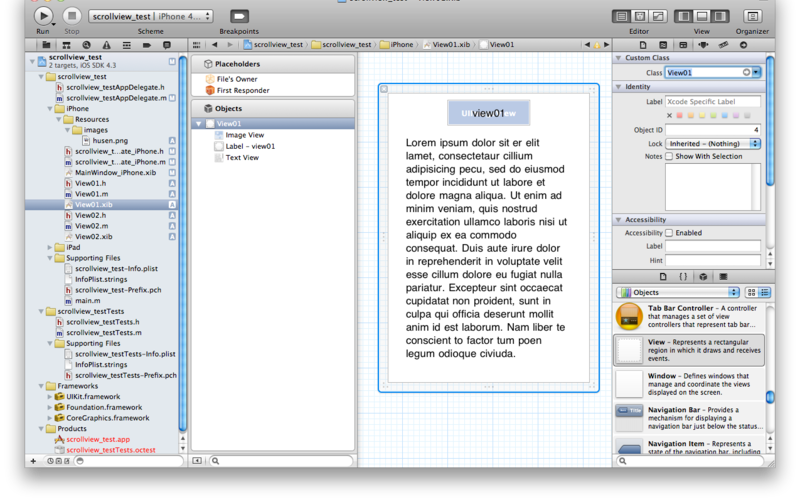
Task: Switch to the Assistant editor
Action: (x=640, y=16)
